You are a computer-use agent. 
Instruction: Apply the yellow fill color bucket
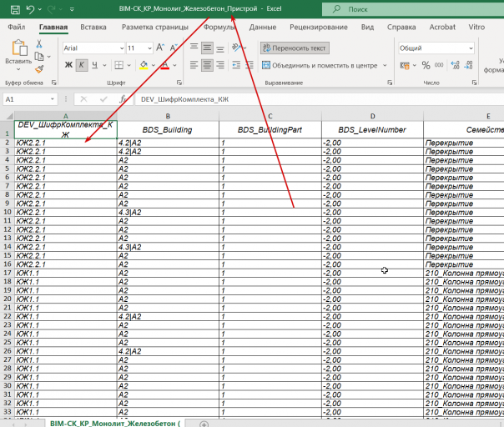coord(144,65)
